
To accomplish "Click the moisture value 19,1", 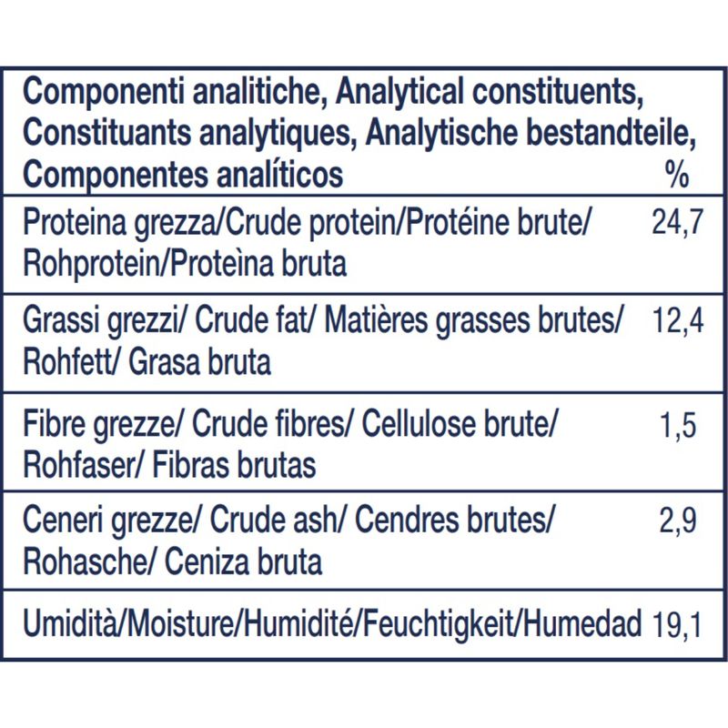I will pos(677,625).
